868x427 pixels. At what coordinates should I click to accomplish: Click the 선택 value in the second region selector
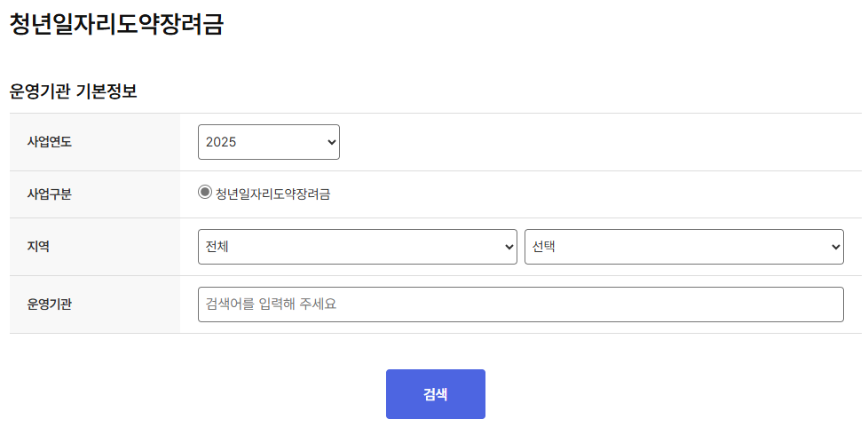click(x=543, y=247)
